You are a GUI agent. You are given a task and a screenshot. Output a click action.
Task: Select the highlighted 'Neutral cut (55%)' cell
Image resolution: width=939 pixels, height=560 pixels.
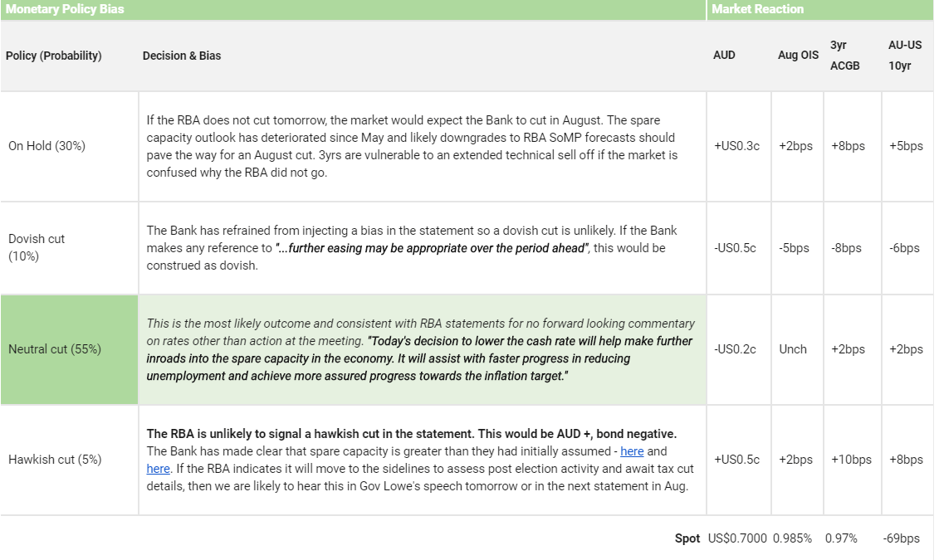(55, 349)
